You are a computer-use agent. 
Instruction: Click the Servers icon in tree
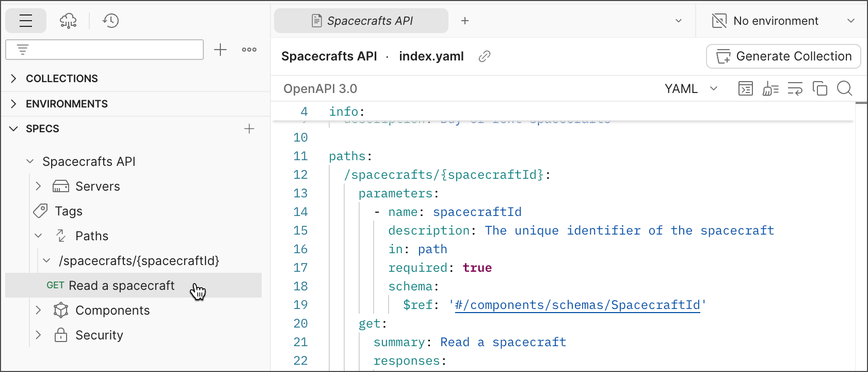[61, 187]
